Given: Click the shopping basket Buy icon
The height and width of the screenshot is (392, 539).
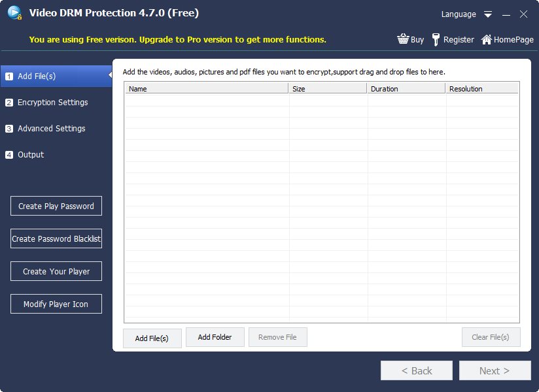Looking at the screenshot, I should click(x=404, y=39).
